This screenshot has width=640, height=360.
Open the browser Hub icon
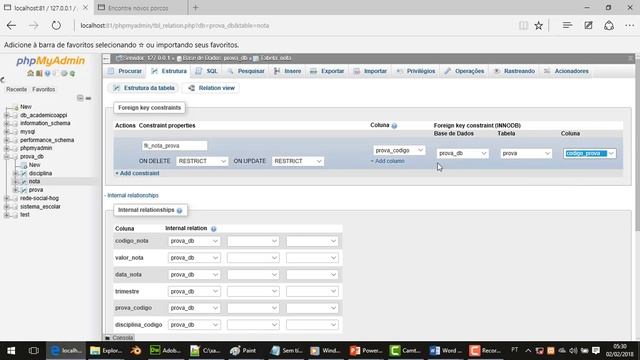(x=567, y=25)
